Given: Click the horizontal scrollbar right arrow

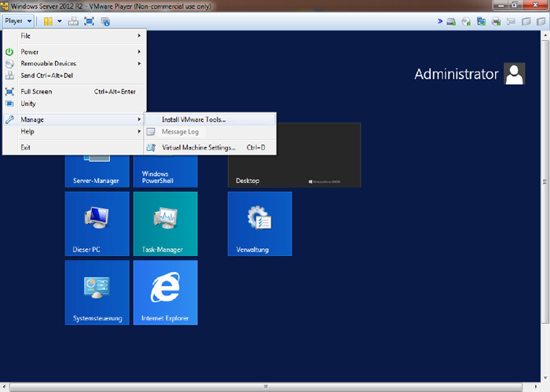Looking at the screenshot, I should point(536,387).
